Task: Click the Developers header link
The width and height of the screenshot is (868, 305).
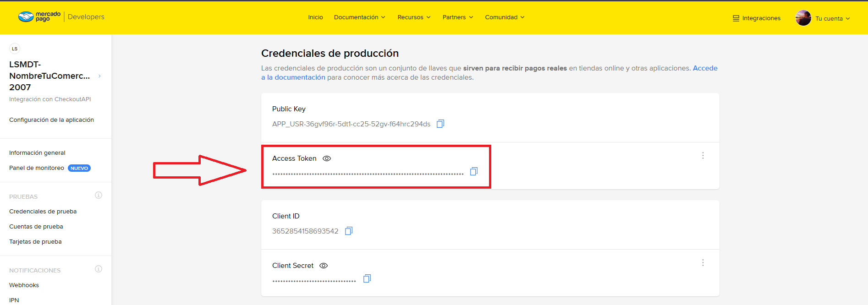Action: 86,17
